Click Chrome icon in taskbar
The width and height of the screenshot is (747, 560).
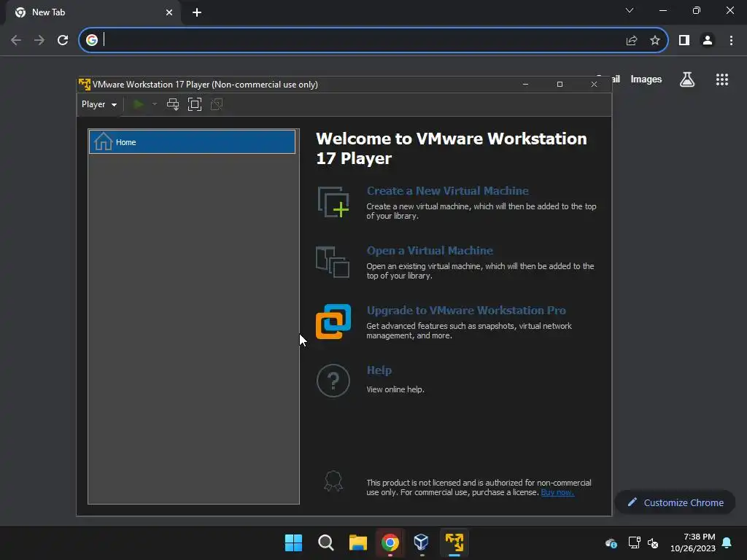(x=390, y=542)
